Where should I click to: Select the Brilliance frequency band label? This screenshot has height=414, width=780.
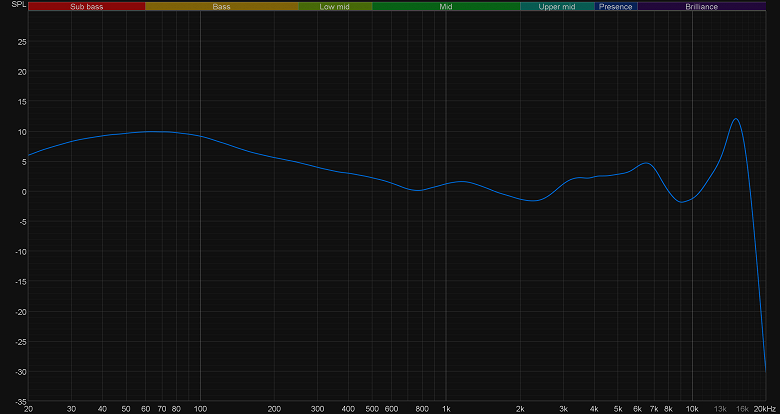click(x=701, y=7)
